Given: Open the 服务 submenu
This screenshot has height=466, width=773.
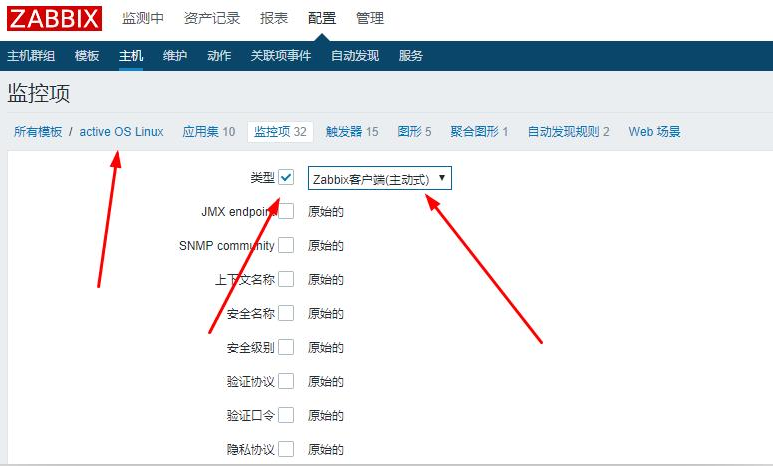Looking at the screenshot, I should pos(411,56).
